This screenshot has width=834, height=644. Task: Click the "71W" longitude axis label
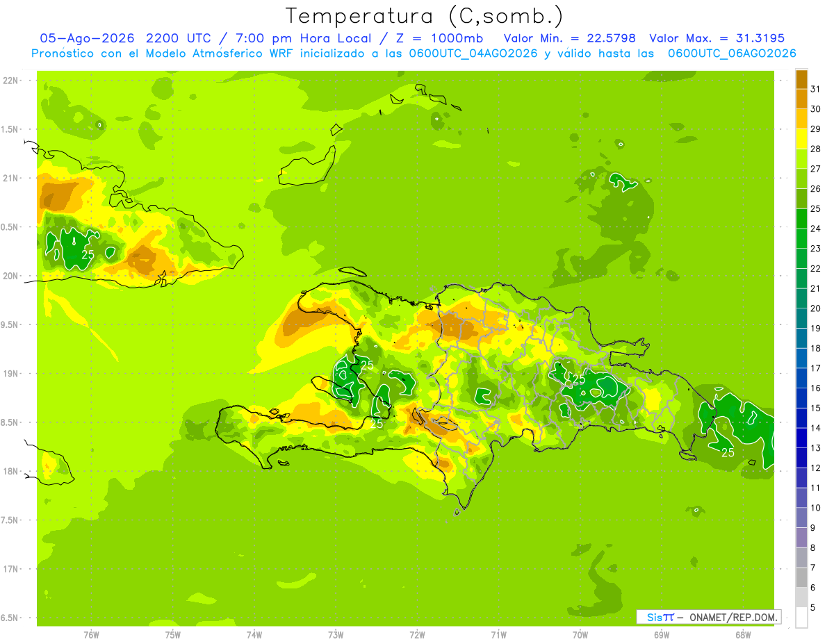[498, 635]
